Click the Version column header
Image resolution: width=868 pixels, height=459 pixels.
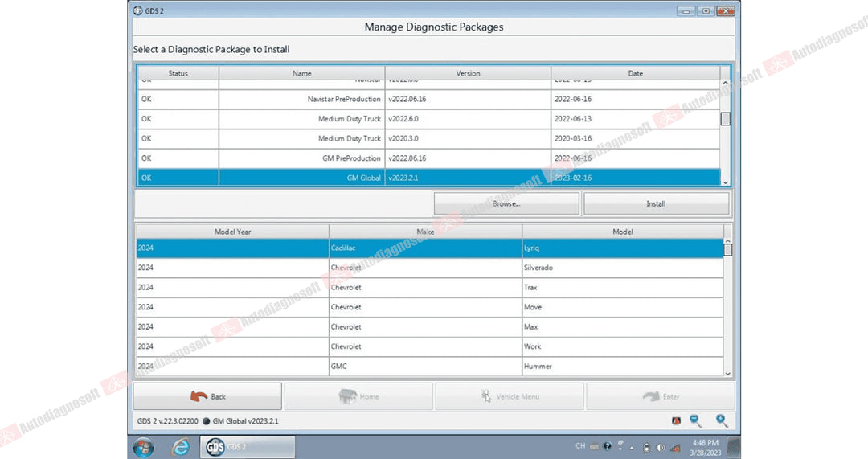point(469,73)
